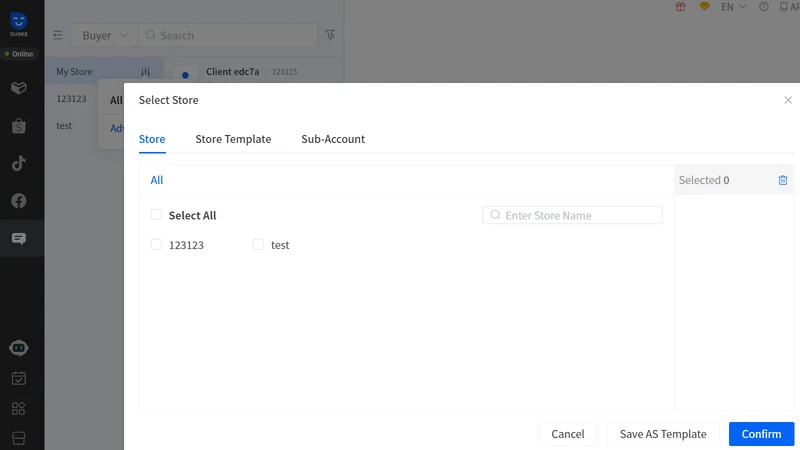Image resolution: width=800 pixels, height=450 pixels.
Task: Open the TikTok icon in the sidebar
Action: click(x=19, y=163)
